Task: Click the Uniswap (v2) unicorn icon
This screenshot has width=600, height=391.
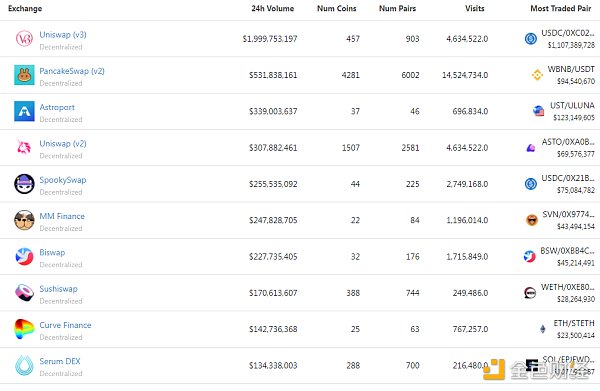Action: click(x=24, y=147)
